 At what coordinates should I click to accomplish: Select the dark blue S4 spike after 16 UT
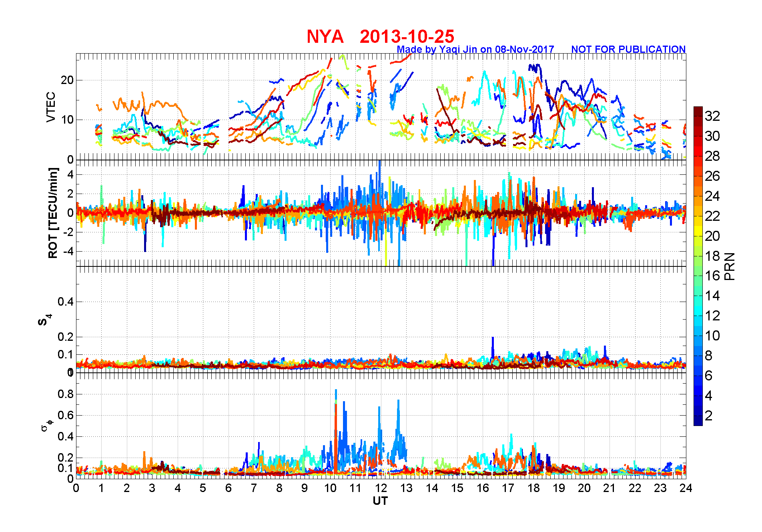tap(493, 347)
